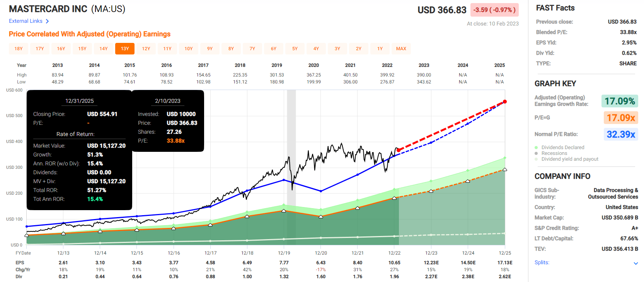Click the 12/20 triangle earnings marker
This screenshot has height=282, width=644.
tap(320, 217)
